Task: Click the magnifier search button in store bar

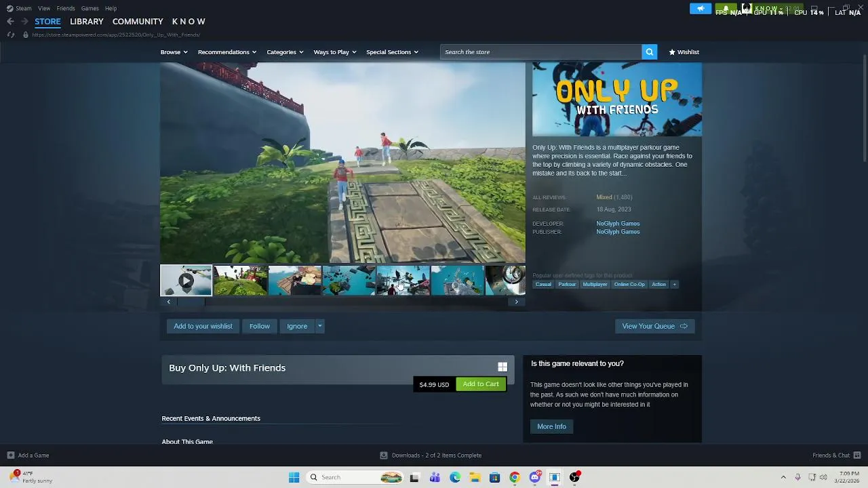Action: click(x=649, y=52)
